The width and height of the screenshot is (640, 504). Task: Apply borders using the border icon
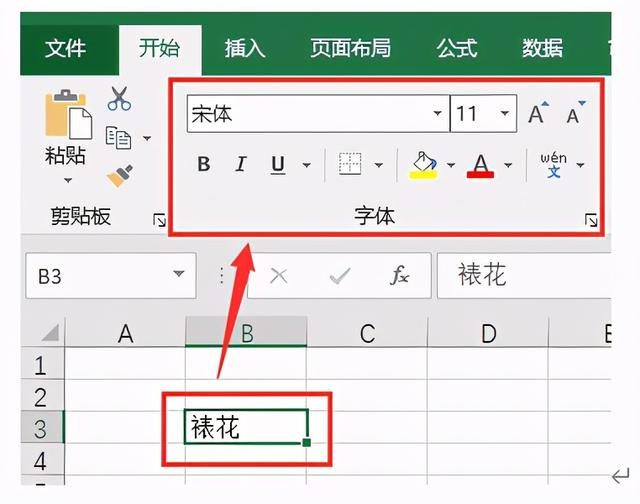[x=350, y=164]
